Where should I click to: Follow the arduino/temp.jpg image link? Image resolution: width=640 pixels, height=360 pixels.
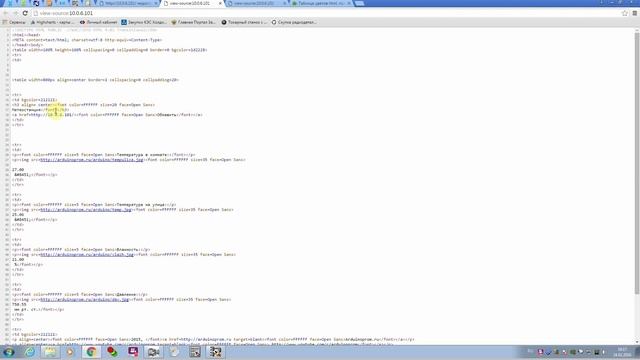86,210
